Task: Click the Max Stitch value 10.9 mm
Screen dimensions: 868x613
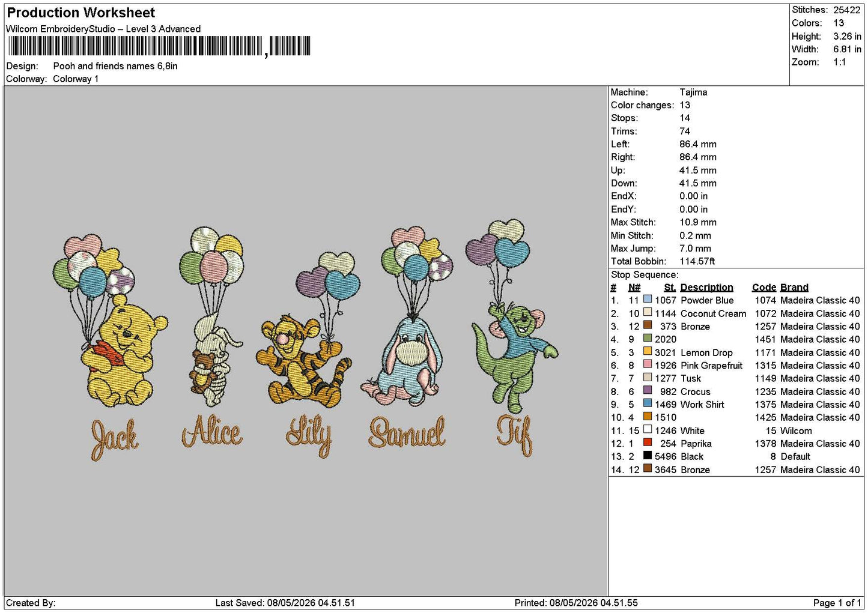Action: point(698,222)
